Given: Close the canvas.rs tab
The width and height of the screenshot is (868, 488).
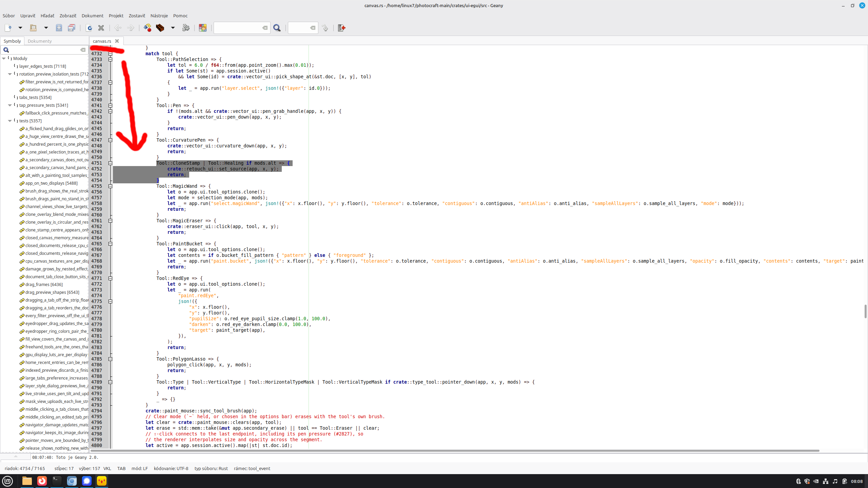Looking at the screenshot, I should (x=117, y=41).
